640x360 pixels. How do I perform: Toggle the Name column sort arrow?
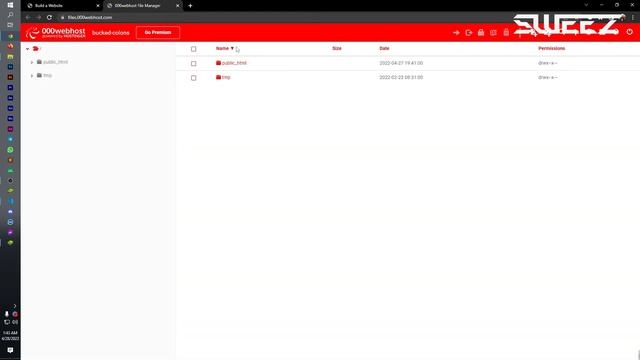coord(232,48)
